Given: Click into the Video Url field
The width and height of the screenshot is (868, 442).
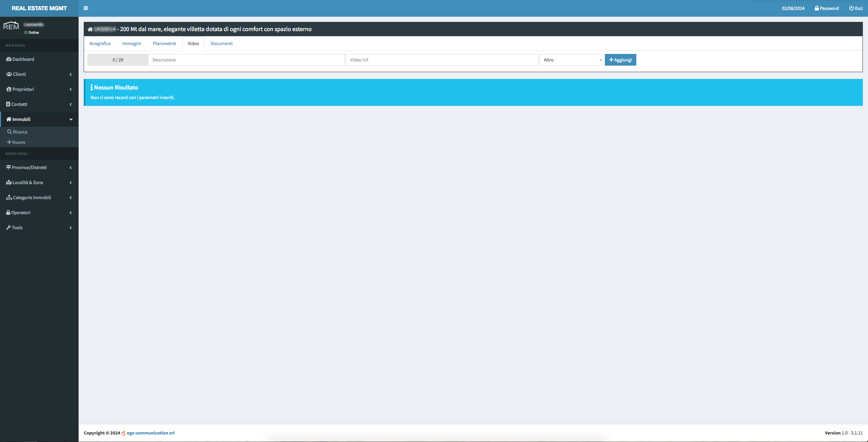Looking at the screenshot, I should (x=442, y=60).
